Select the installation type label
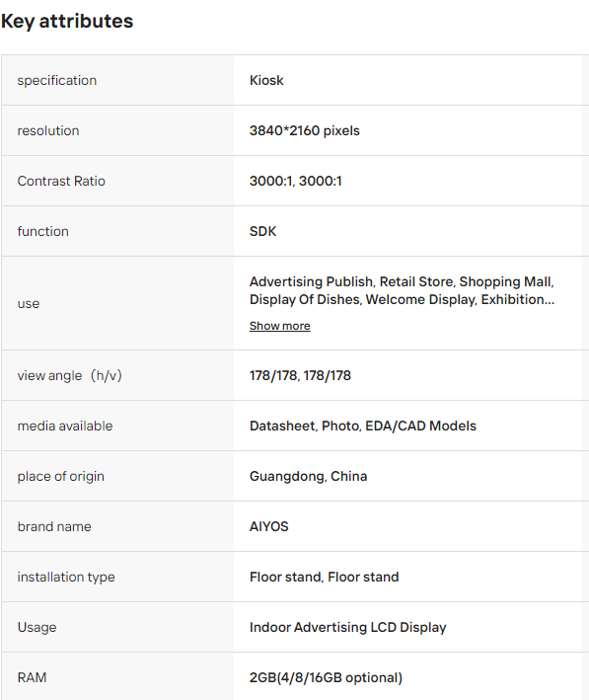The height and width of the screenshot is (700, 589). (66, 577)
